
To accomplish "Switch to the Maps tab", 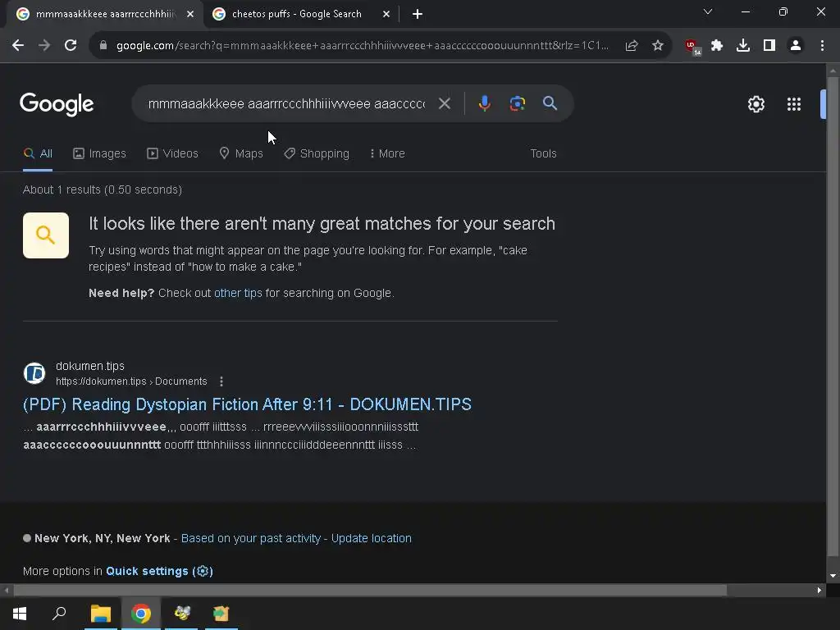I will (x=241, y=153).
